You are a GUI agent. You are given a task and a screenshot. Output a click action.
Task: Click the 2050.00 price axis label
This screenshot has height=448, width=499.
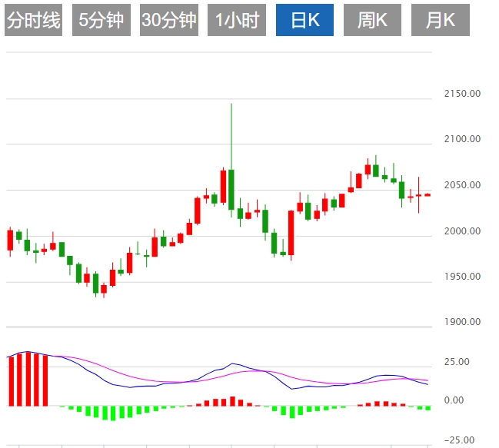point(462,185)
